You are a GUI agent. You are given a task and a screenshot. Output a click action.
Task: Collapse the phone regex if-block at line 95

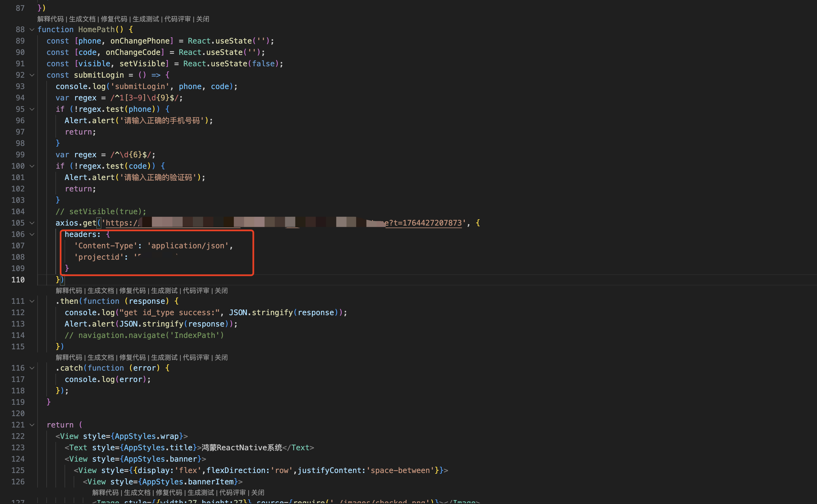click(32, 109)
